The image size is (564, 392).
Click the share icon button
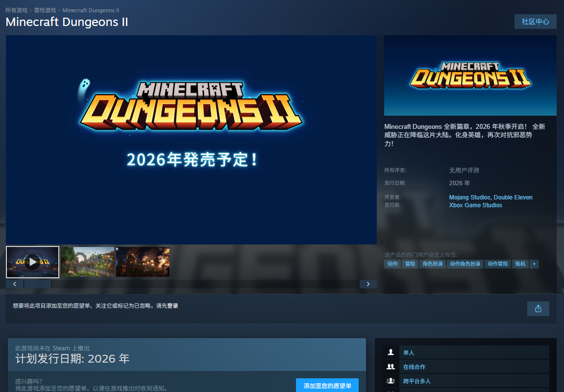click(538, 309)
